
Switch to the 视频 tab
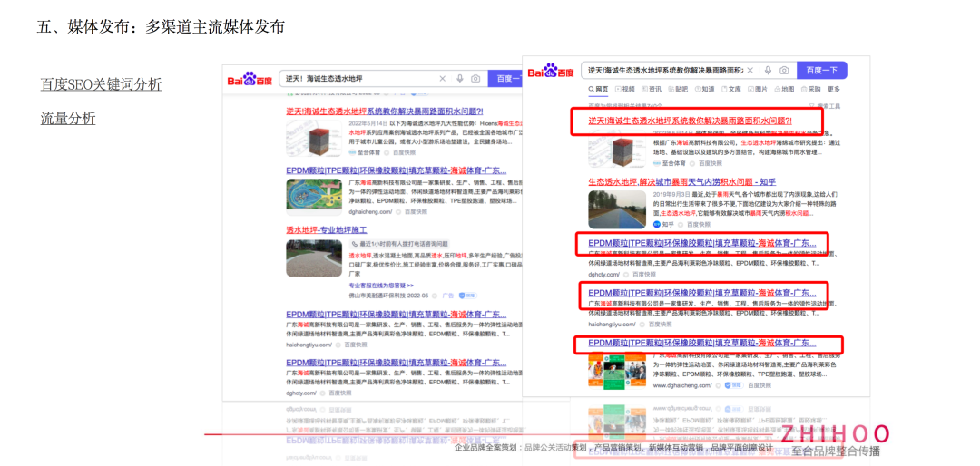(x=625, y=90)
